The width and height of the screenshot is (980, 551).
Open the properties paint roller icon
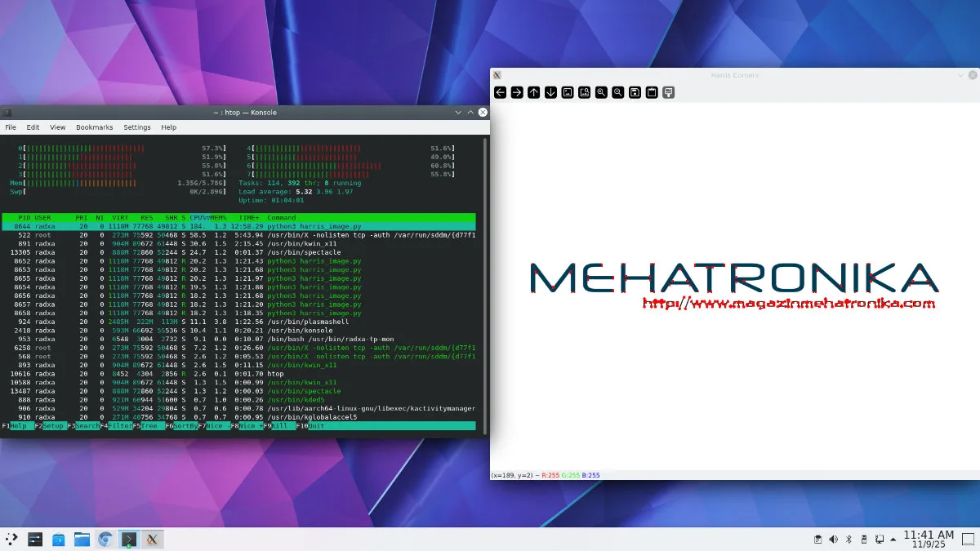pyautogui.click(x=668, y=92)
